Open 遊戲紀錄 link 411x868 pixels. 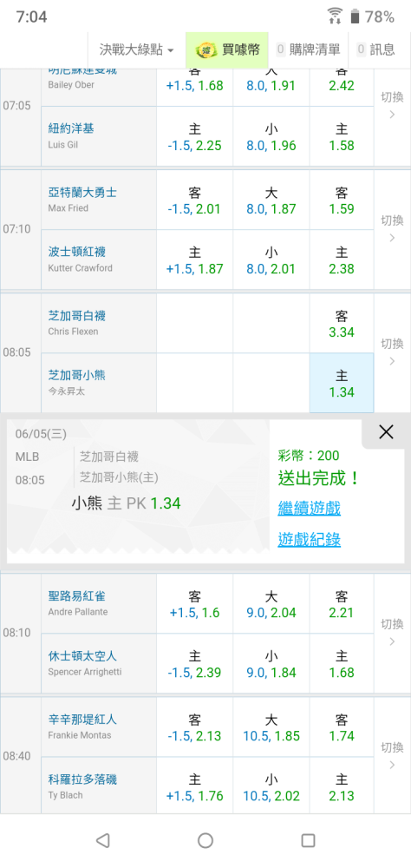[x=310, y=539]
